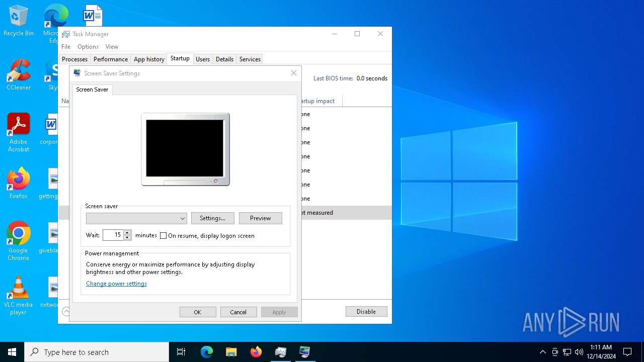Screen dimensions: 644x362
Task: Show hidden system tray icons
Action: tap(542, 352)
